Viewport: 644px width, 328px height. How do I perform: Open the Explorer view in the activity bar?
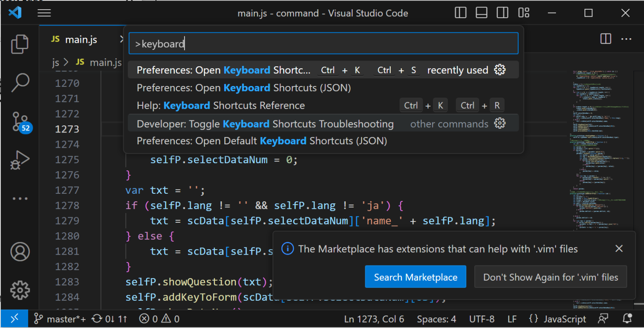tap(20, 44)
